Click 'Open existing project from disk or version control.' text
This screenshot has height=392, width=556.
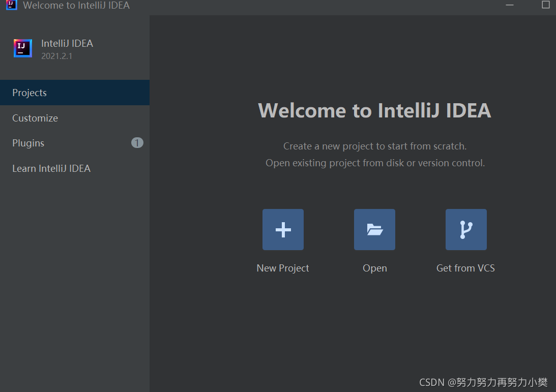375,163
